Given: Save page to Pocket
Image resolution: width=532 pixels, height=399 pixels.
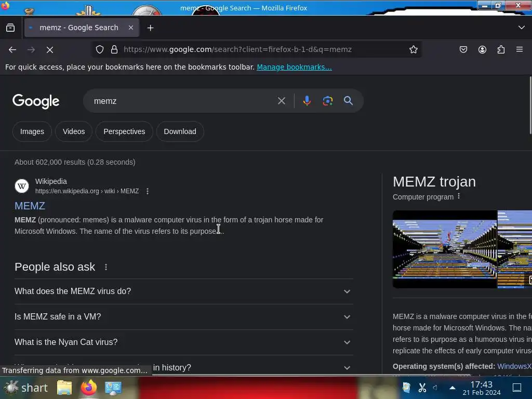Looking at the screenshot, I should [463, 49].
